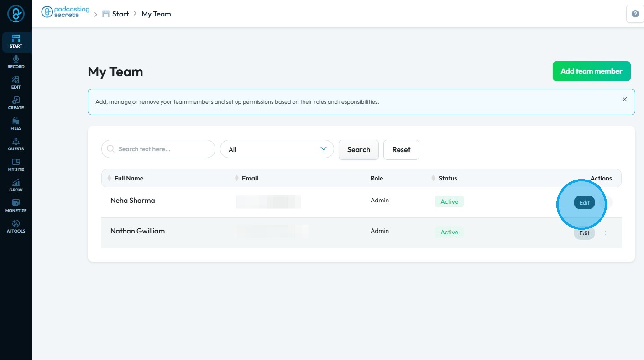This screenshot has height=360, width=644.
Task: Open My Site in sidebar
Action: click(x=16, y=164)
